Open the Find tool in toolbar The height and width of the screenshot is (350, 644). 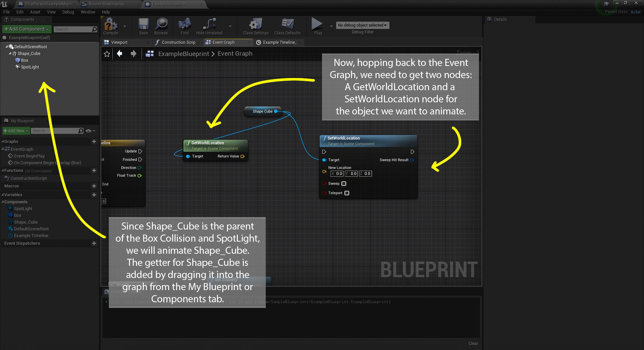(x=185, y=26)
